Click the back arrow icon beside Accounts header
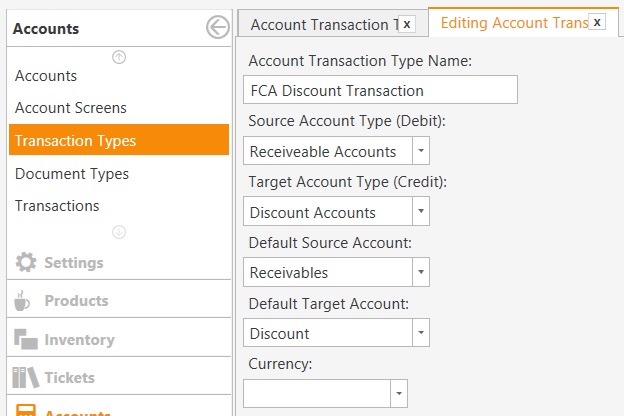 pos(217,27)
